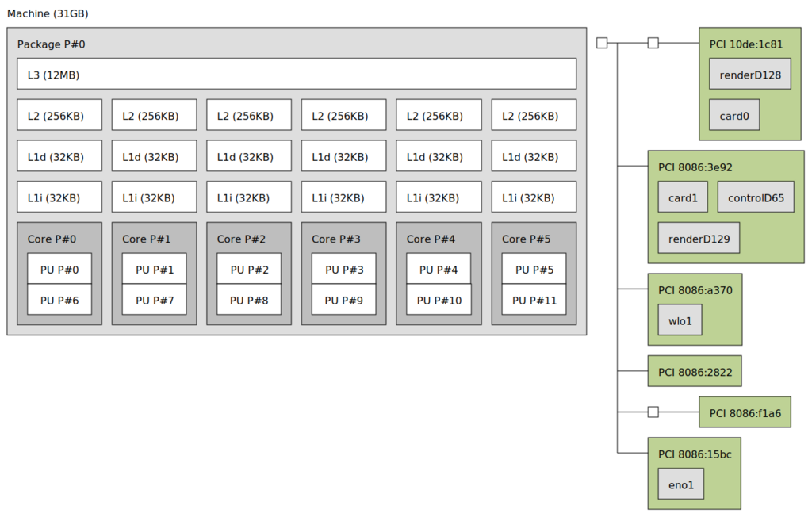
Task: Click processing unit PU P#4
Action: 439,269
